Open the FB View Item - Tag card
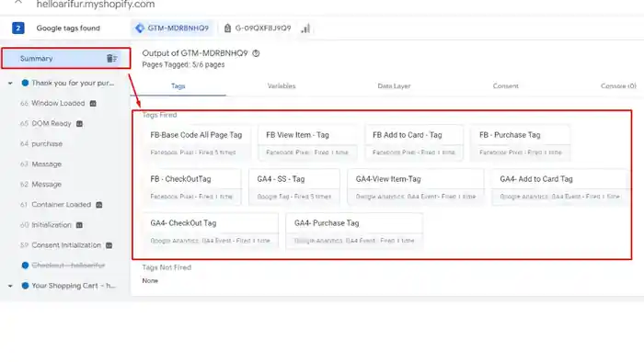644x362 pixels. (x=307, y=143)
